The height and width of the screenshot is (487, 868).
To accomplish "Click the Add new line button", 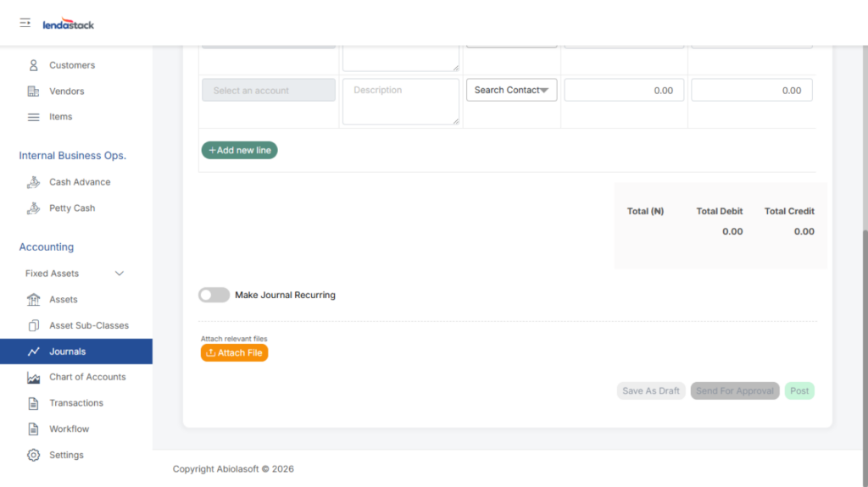I will 239,150.
